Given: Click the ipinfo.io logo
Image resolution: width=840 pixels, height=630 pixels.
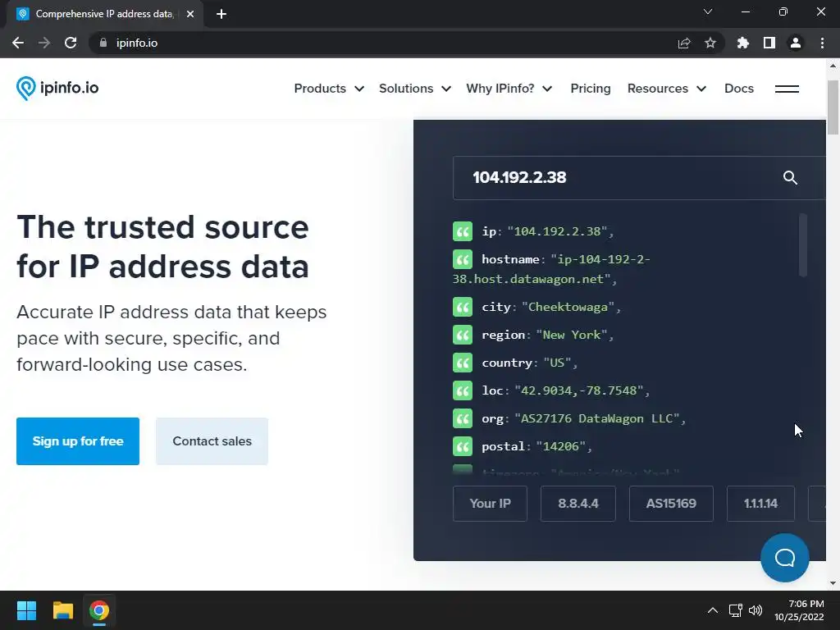Looking at the screenshot, I should (x=57, y=88).
